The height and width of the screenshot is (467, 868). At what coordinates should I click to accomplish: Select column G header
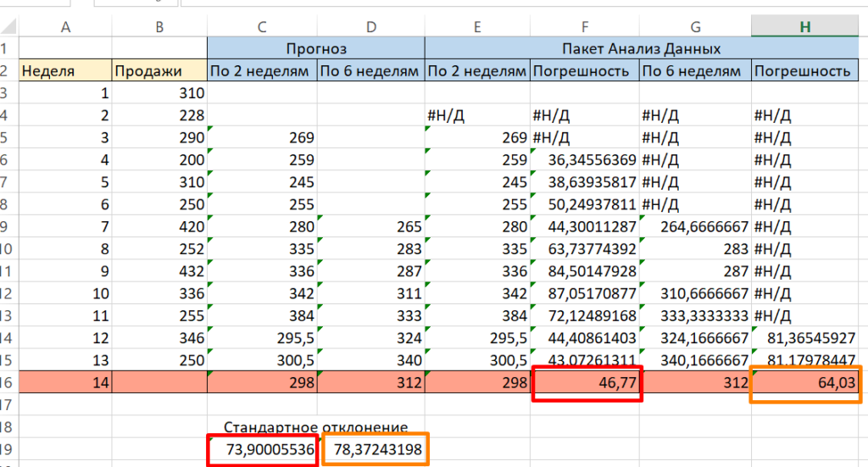tap(695, 26)
